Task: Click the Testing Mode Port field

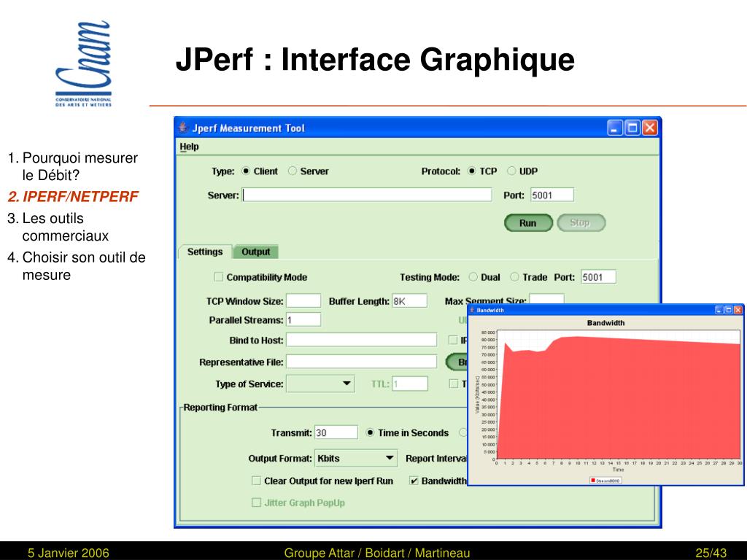Action: 598,277
